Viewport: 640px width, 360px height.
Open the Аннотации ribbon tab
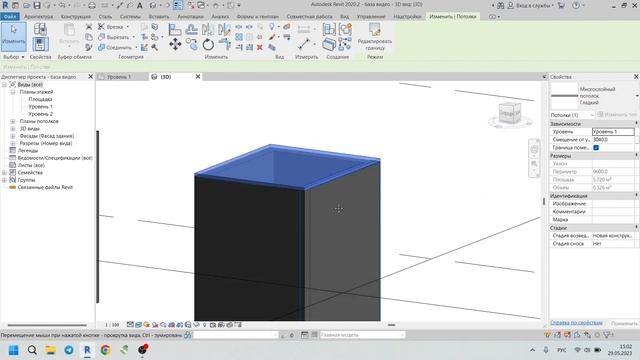tap(190, 17)
